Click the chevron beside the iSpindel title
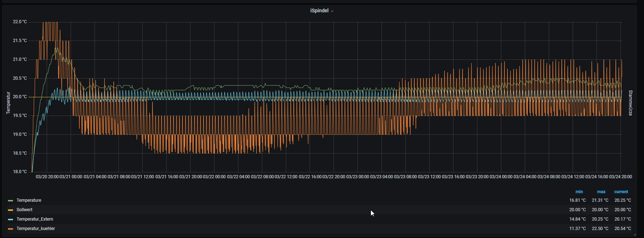This screenshot has width=644, height=238. (x=332, y=11)
